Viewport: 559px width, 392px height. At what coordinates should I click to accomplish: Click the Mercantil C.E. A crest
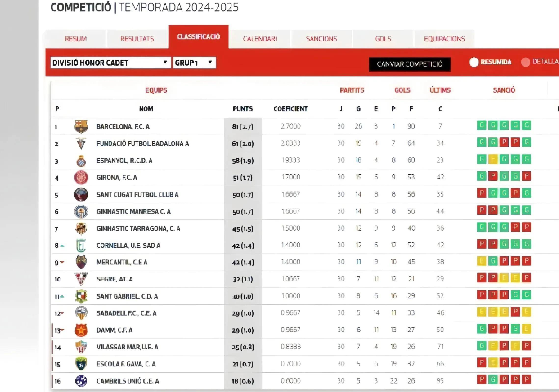tap(81, 262)
